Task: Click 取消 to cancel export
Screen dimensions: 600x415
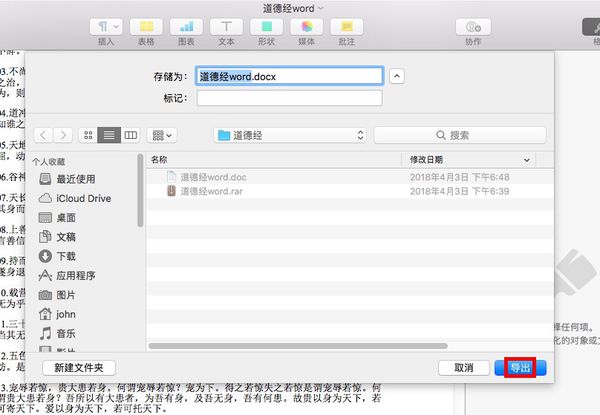Action: (464, 368)
